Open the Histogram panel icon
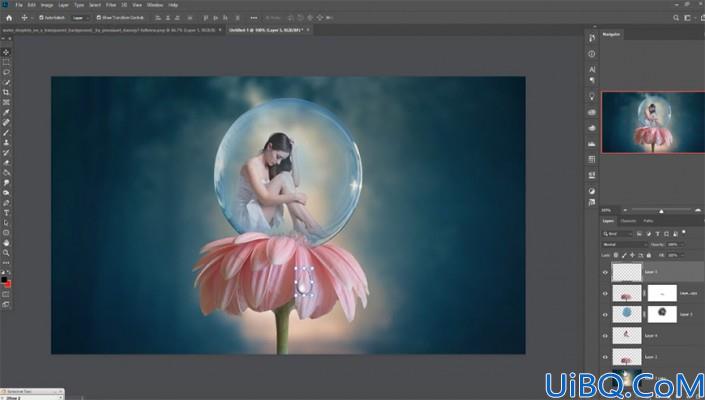705x400 pixels. pos(592,143)
